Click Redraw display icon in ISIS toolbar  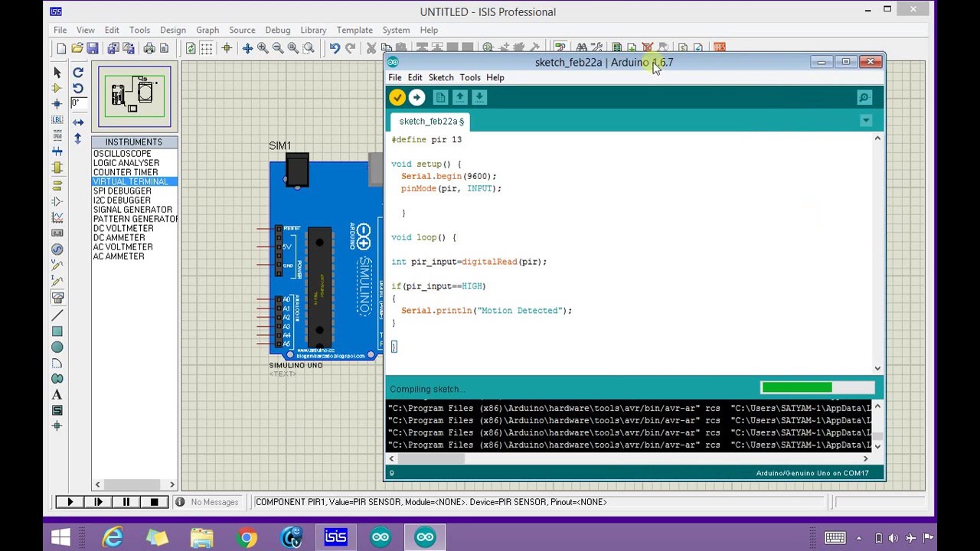click(x=191, y=48)
